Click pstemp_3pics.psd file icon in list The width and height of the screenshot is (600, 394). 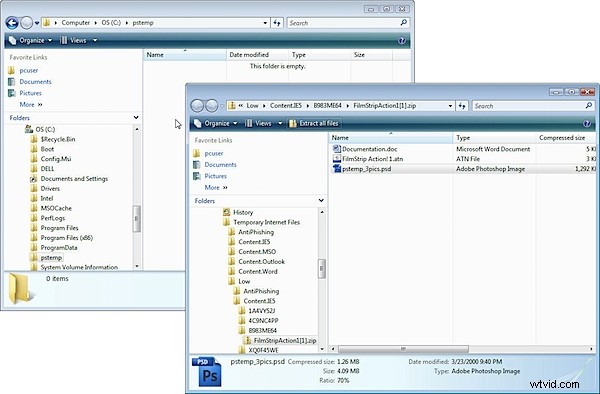click(x=337, y=169)
